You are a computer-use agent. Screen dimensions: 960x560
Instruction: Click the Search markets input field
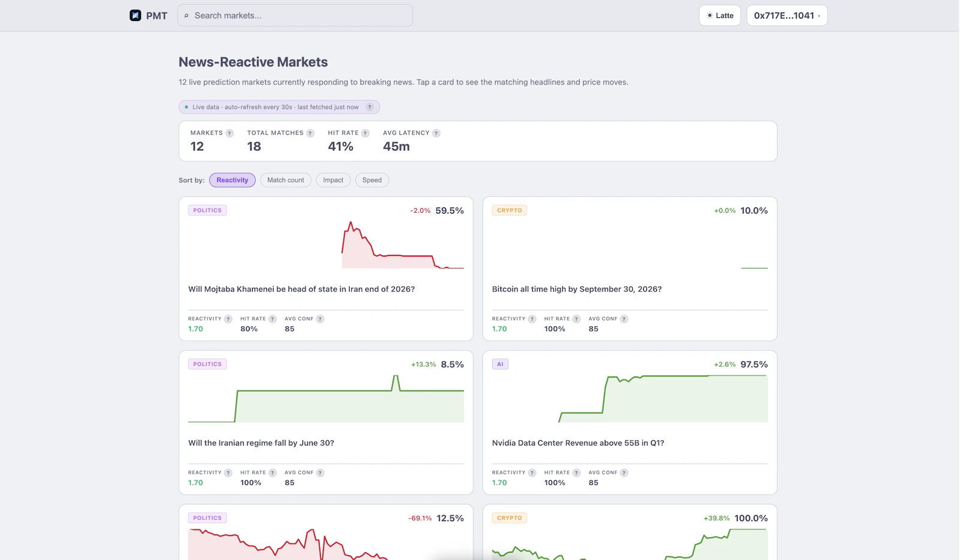(x=295, y=16)
